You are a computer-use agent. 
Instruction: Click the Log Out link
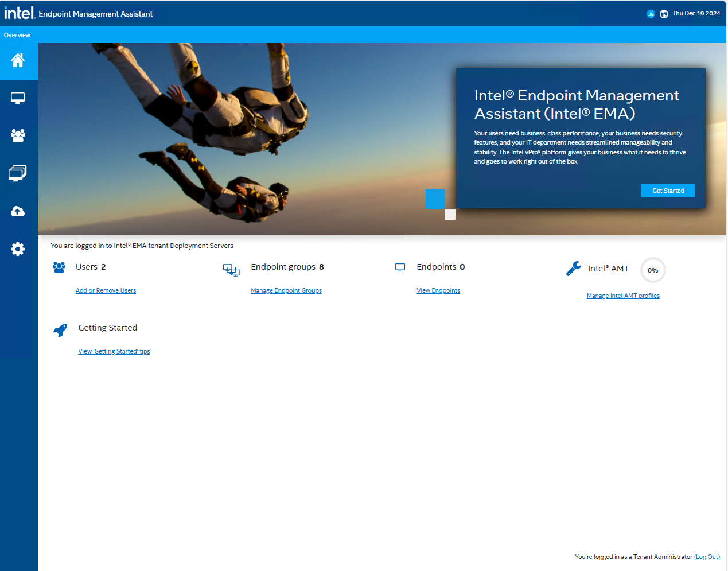707,557
